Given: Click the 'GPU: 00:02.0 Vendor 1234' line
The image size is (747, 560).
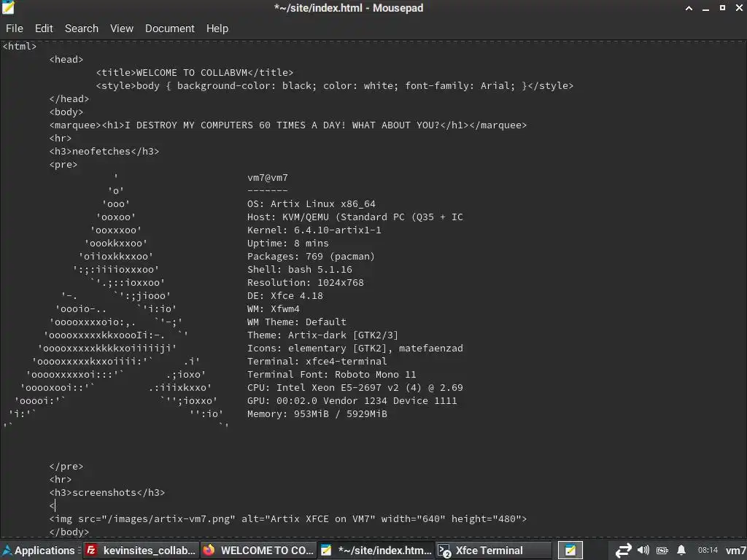Looking at the screenshot, I should tap(352, 401).
